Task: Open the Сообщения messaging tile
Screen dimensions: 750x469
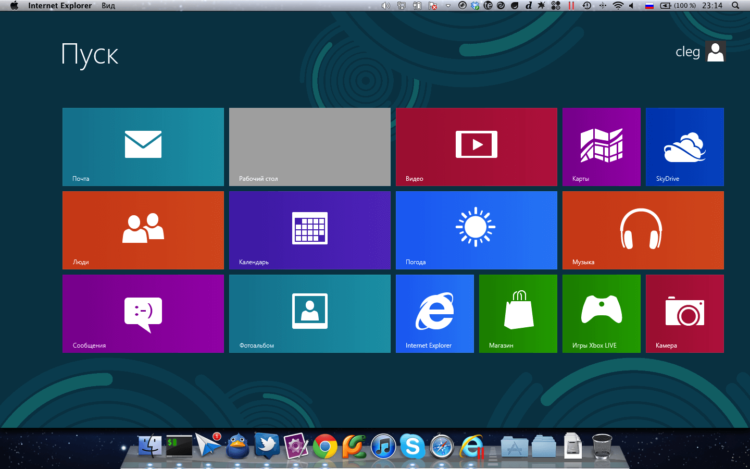Action: tap(143, 314)
